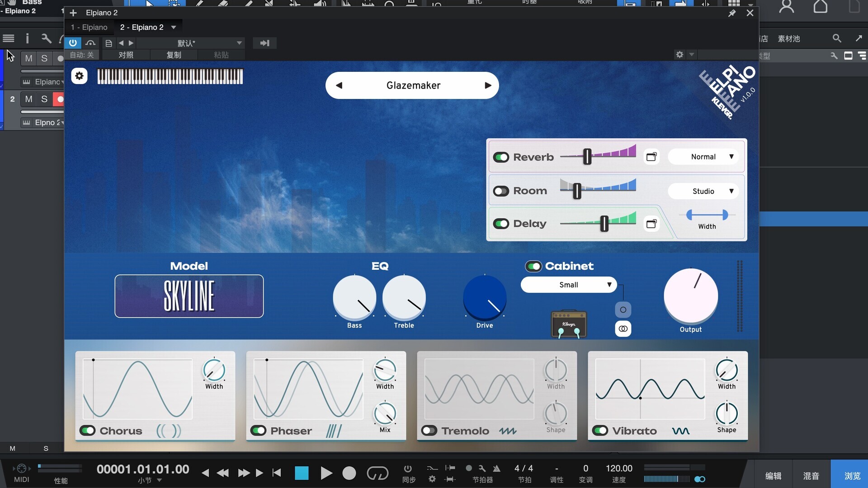Turn off the Phaser effect toggle
The height and width of the screenshot is (488, 868).
click(x=259, y=431)
